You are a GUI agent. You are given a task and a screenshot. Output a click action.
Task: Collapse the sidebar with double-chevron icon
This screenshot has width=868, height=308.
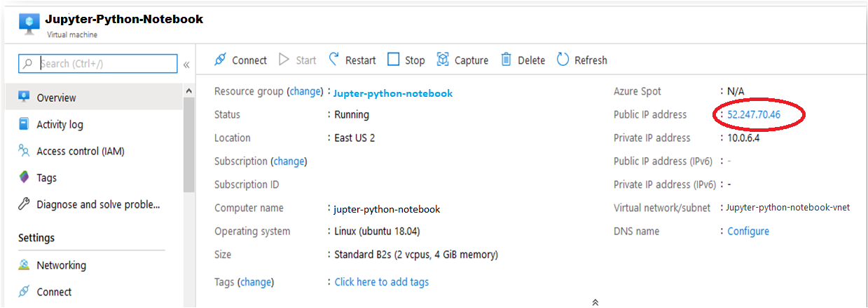tap(186, 65)
